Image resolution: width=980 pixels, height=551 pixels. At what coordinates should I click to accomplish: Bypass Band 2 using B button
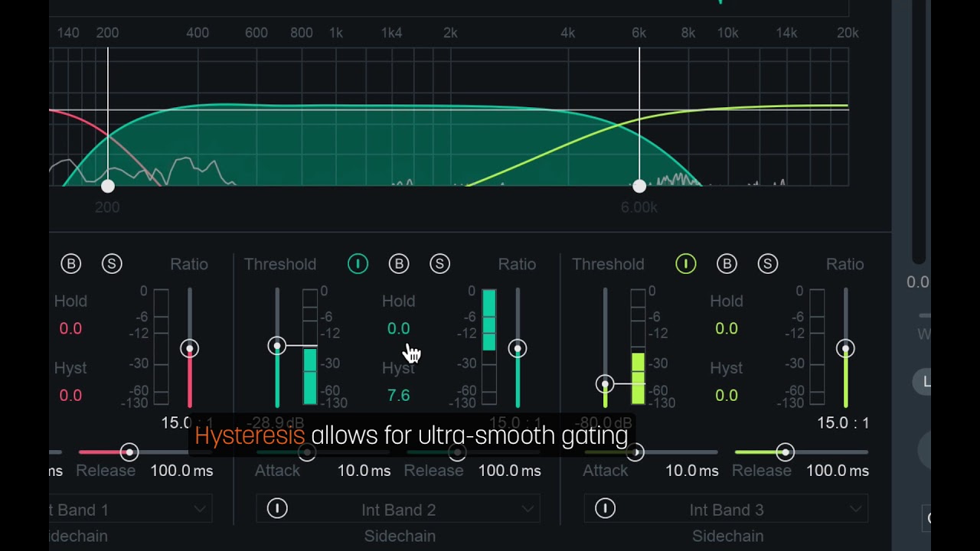[399, 264]
